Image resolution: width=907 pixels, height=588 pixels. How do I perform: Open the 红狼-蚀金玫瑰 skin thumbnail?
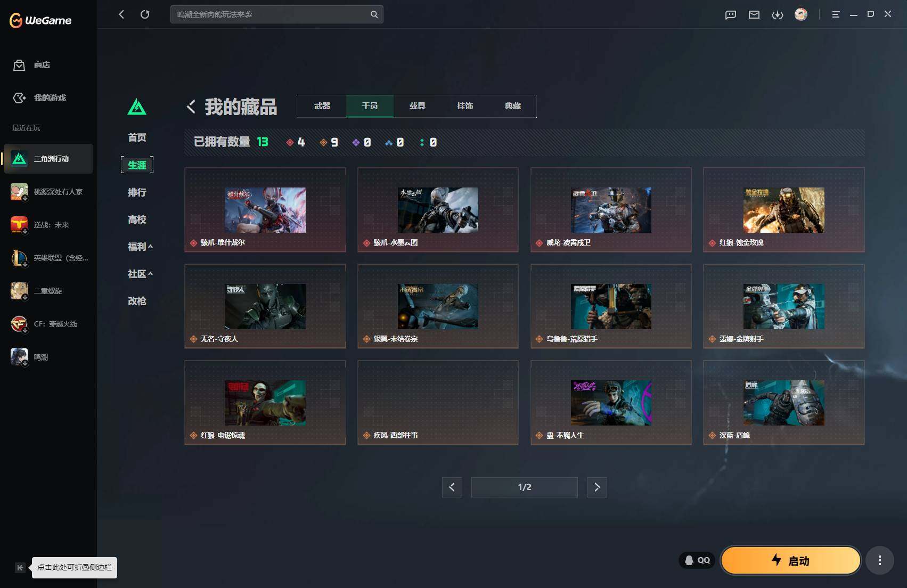(x=784, y=210)
